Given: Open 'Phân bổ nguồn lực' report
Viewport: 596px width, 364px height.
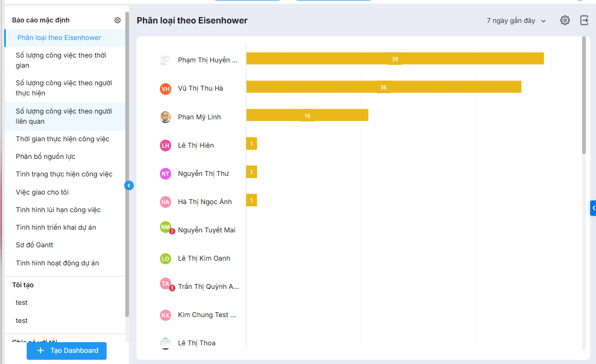Looking at the screenshot, I should [45, 157].
